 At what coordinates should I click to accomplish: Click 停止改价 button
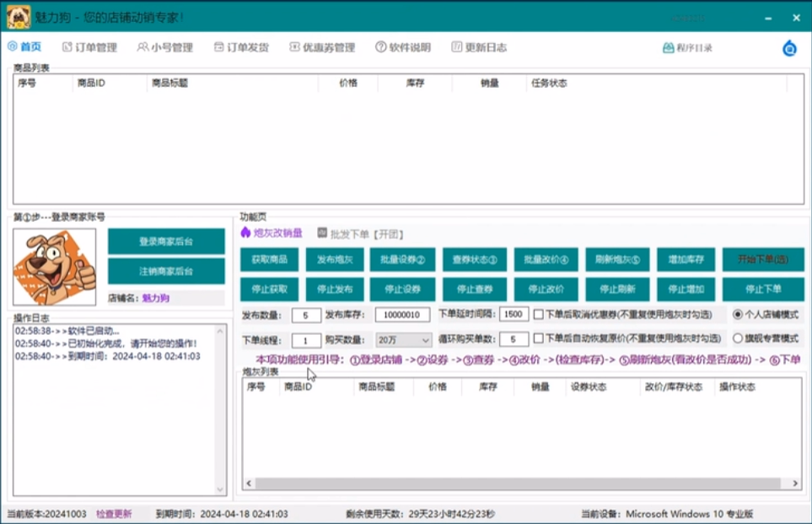546,289
